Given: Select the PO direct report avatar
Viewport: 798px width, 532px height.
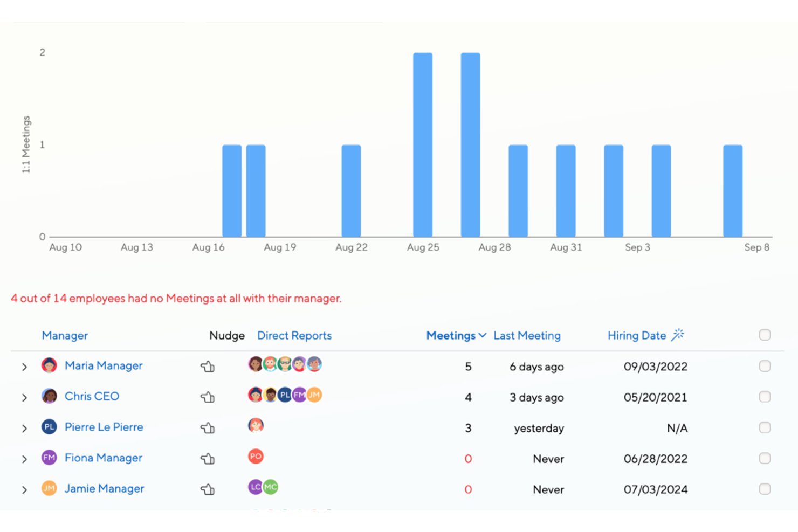Looking at the screenshot, I should click(x=256, y=456).
